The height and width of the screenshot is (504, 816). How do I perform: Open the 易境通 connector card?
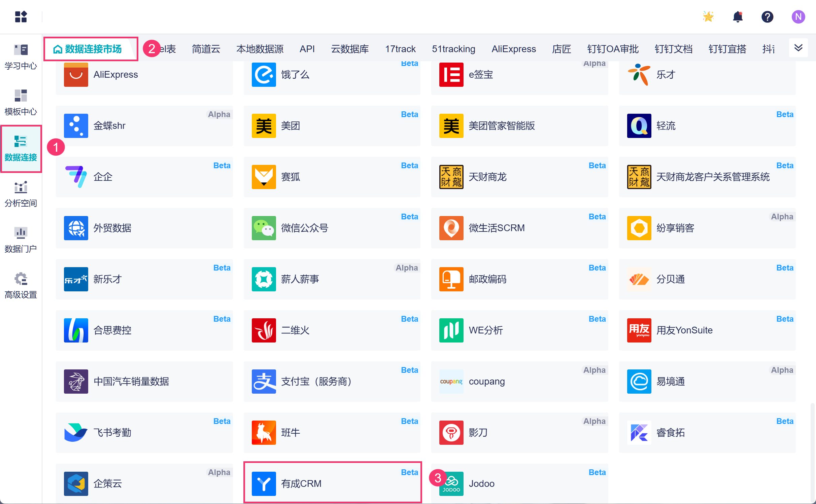(707, 381)
